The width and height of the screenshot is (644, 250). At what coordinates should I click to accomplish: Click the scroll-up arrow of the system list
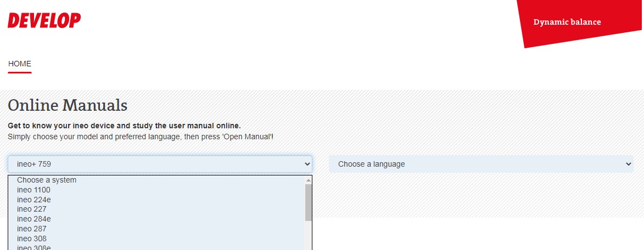(x=308, y=180)
